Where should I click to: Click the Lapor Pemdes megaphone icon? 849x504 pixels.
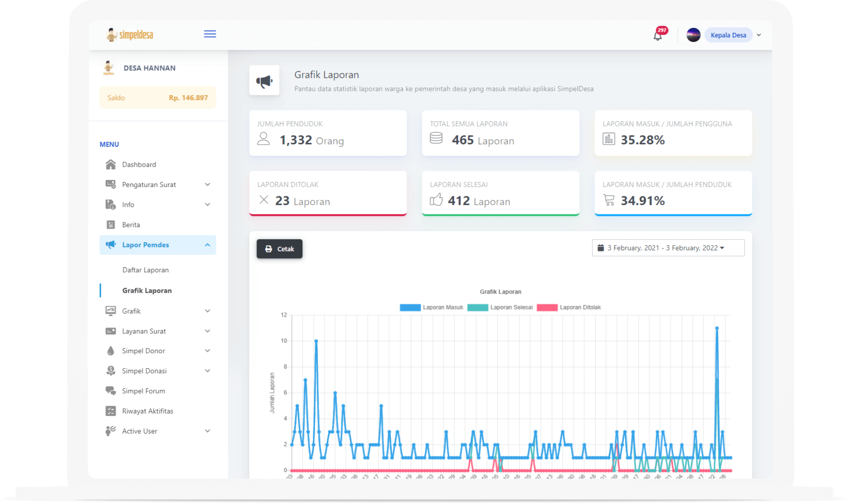click(111, 244)
